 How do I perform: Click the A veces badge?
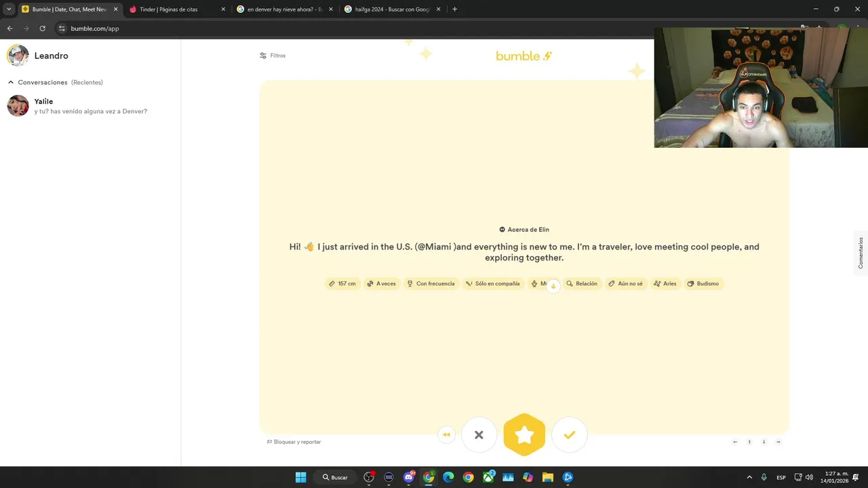tap(381, 283)
